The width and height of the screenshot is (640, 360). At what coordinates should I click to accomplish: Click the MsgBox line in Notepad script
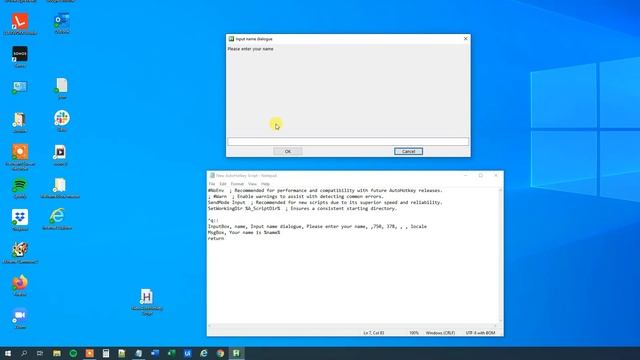(244, 232)
